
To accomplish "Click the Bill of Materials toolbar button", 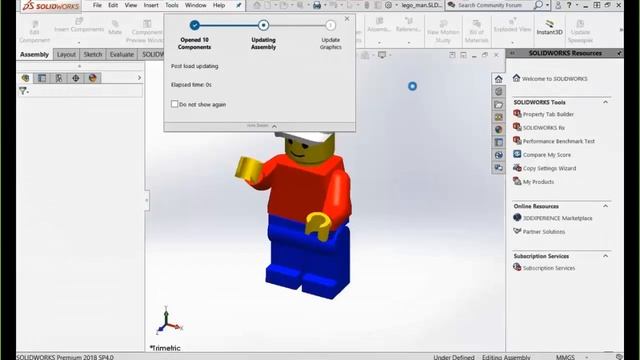I will tap(476, 31).
